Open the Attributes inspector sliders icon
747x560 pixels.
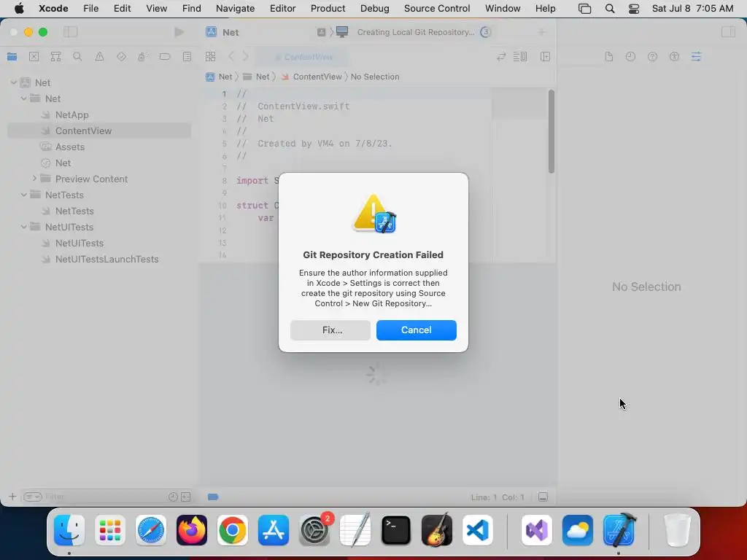click(696, 57)
